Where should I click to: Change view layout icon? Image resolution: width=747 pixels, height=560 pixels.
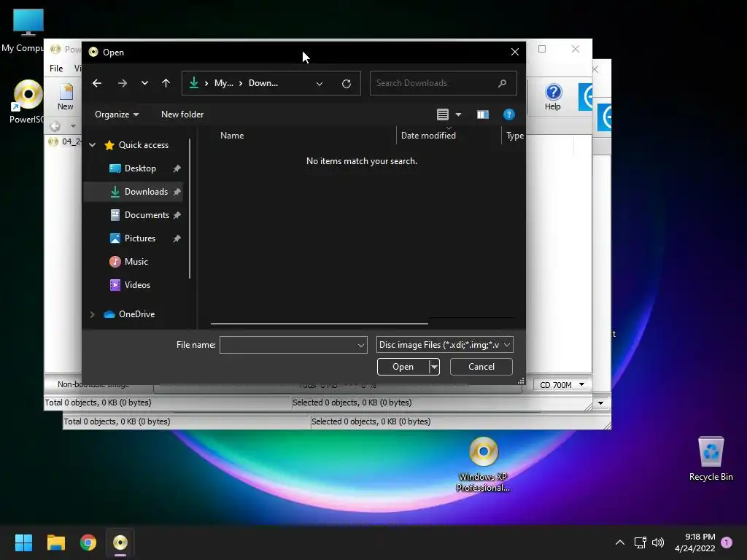coord(443,114)
